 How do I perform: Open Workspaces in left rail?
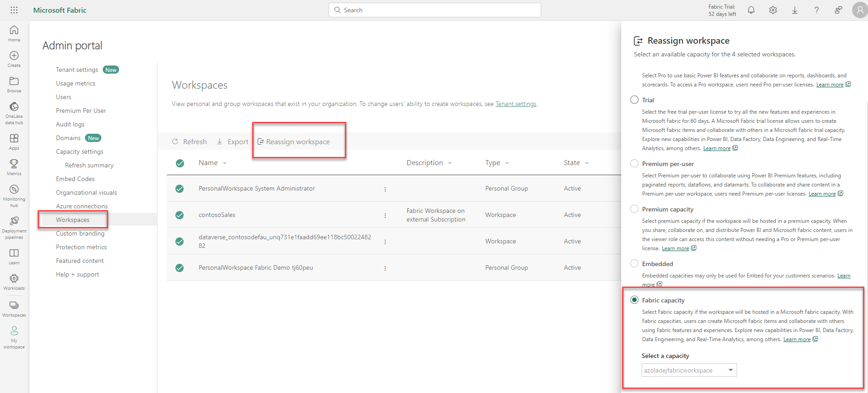point(14,309)
